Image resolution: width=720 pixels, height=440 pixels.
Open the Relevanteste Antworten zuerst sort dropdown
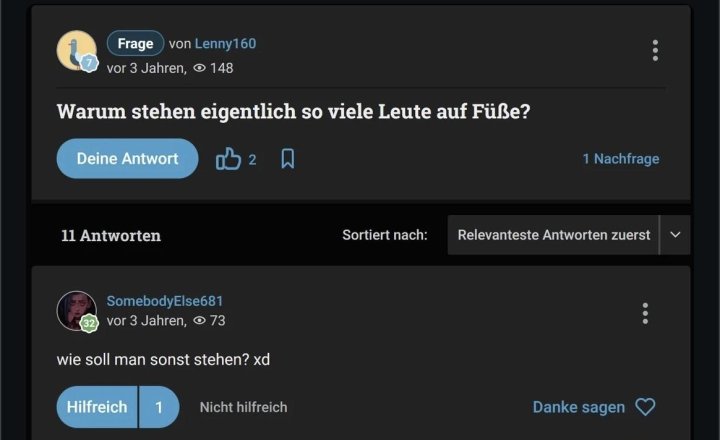click(554, 235)
